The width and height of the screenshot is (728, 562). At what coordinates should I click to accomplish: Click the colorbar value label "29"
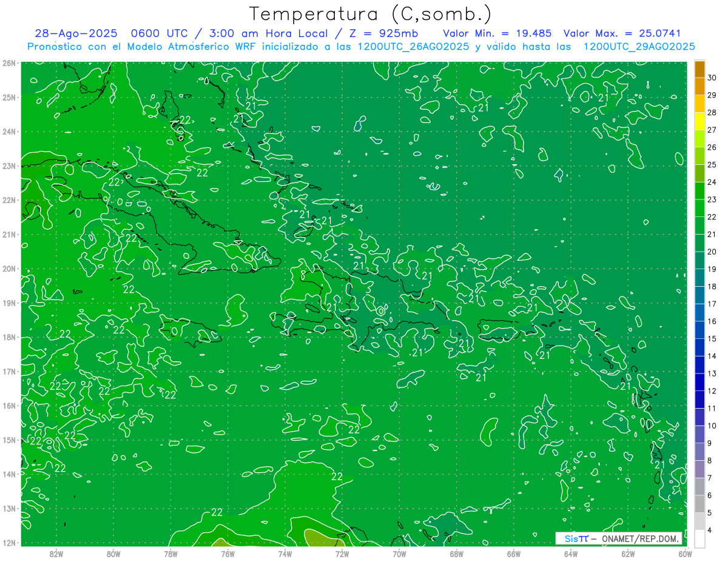click(712, 95)
